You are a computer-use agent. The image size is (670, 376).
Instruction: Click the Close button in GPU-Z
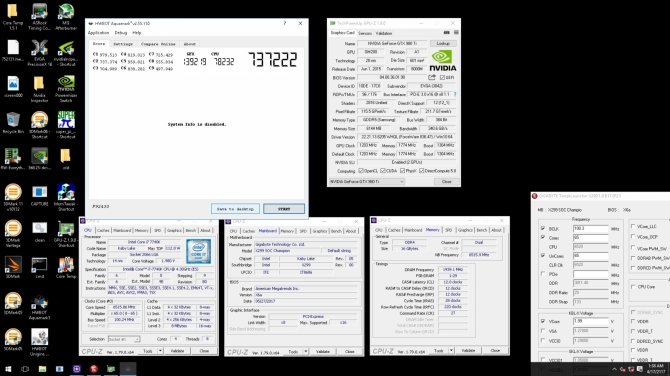[x=446, y=182]
